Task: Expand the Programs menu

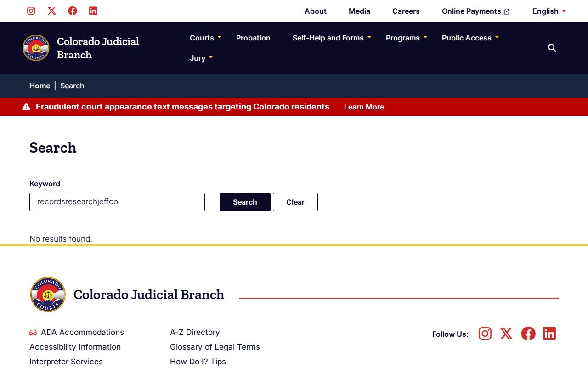Action: point(407,38)
